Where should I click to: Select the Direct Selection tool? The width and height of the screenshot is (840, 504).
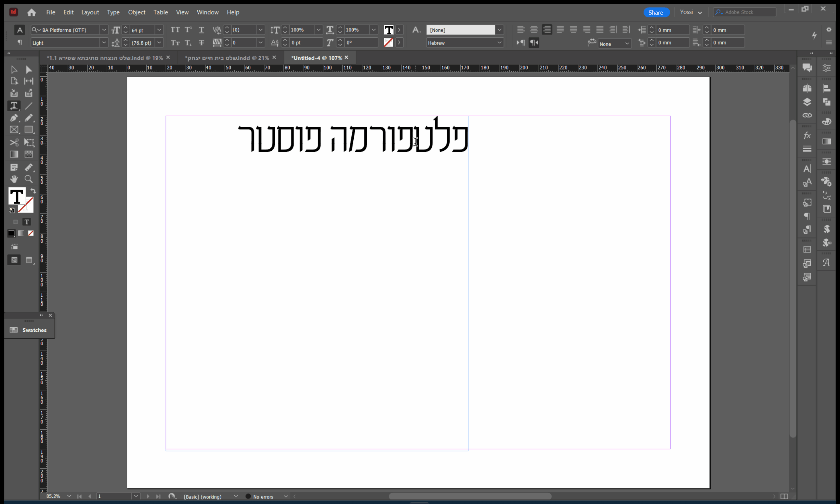click(x=29, y=69)
